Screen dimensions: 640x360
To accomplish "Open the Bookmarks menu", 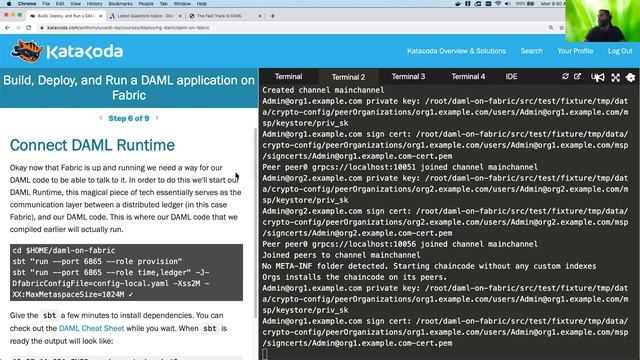I will coord(120,4).
